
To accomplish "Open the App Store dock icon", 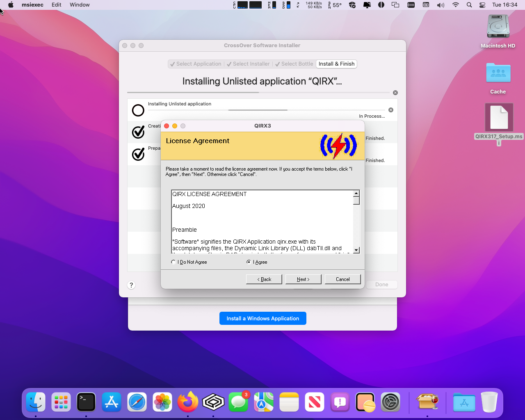I will pyautogui.click(x=112, y=402).
